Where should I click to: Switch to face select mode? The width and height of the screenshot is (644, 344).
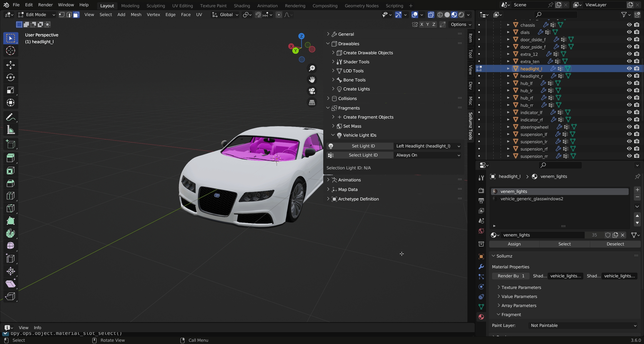[76, 15]
